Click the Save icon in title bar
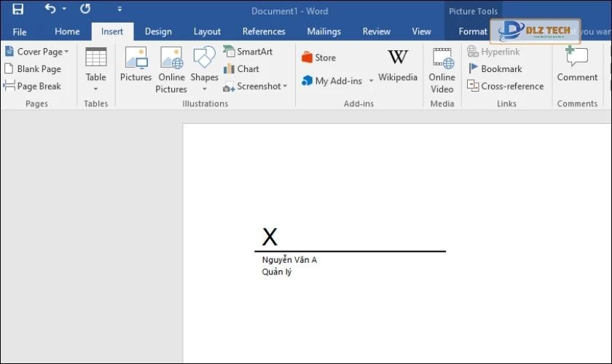Screen dimensions: 612x364 [x=17, y=9]
